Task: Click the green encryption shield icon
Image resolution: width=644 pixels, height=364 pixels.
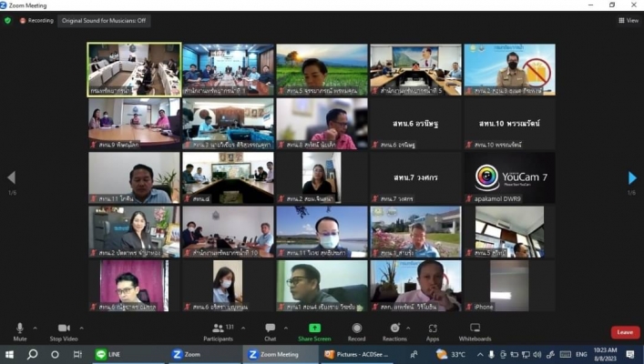Action: coord(8,20)
